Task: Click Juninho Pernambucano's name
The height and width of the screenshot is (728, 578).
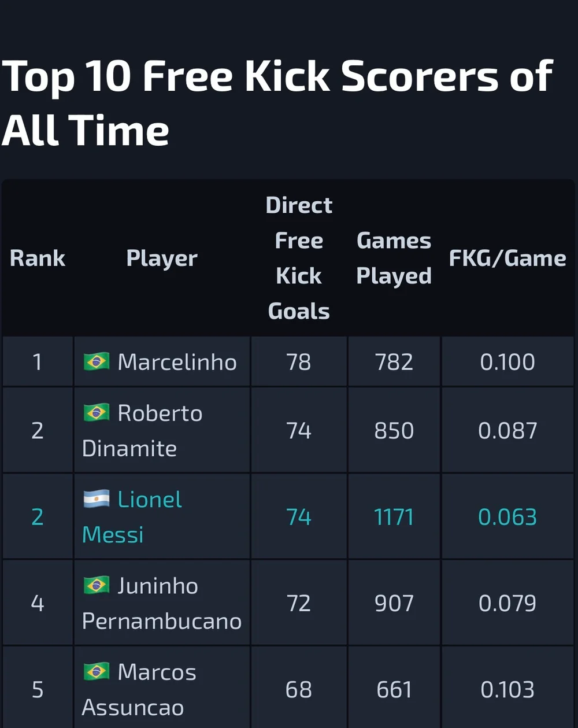Action: coord(162,603)
